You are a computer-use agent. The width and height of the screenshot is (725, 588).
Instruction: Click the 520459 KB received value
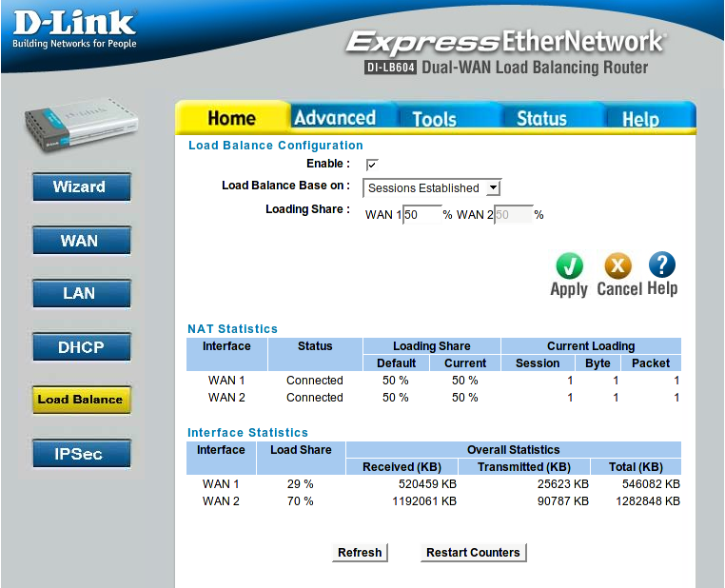[428, 484]
